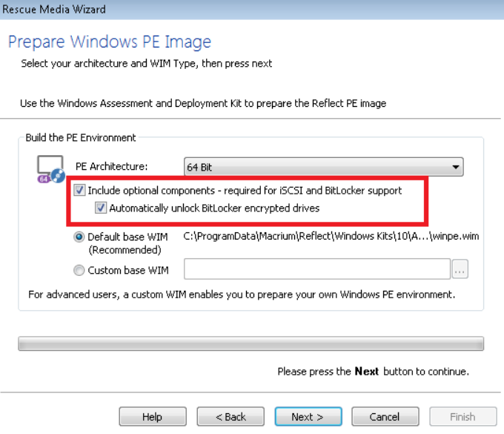Click the PE Architecture label

[111, 166]
